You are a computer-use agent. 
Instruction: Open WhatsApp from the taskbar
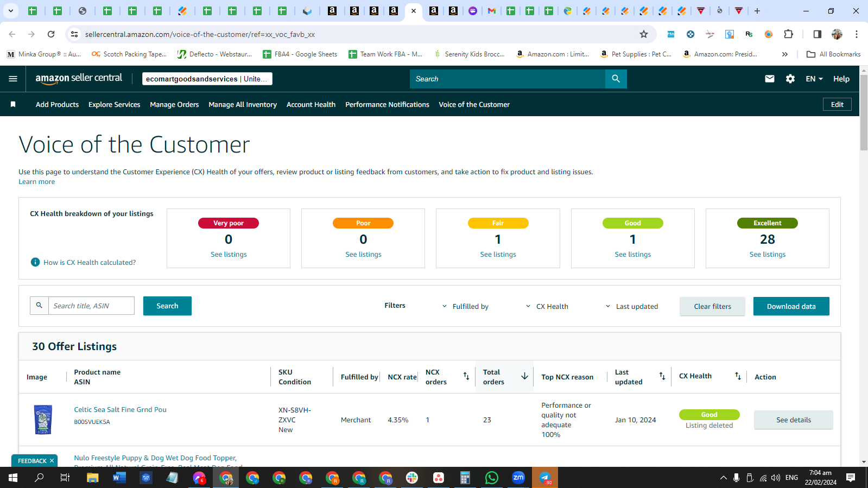492,478
